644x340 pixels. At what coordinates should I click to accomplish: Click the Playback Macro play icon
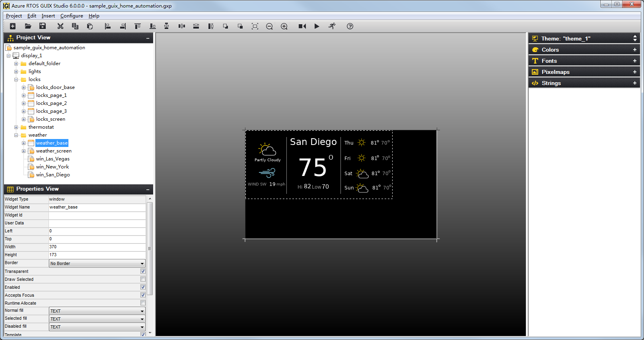317,26
